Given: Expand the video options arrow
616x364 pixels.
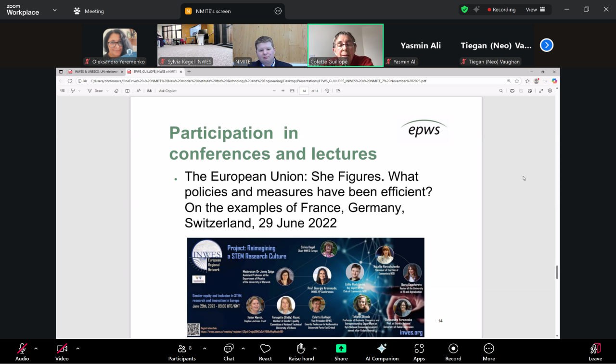Looking at the screenshot, I should point(77,348).
